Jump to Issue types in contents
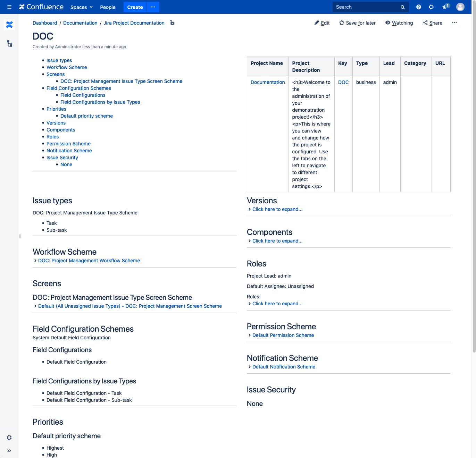Image resolution: width=476 pixels, height=458 pixels. (x=59, y=60)
